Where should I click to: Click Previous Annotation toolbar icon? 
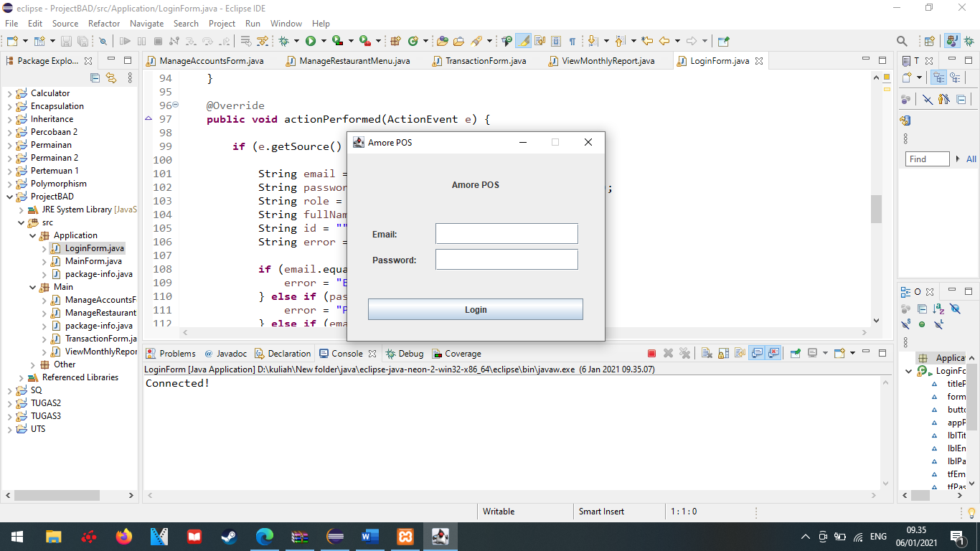click(x=620, y=41)
